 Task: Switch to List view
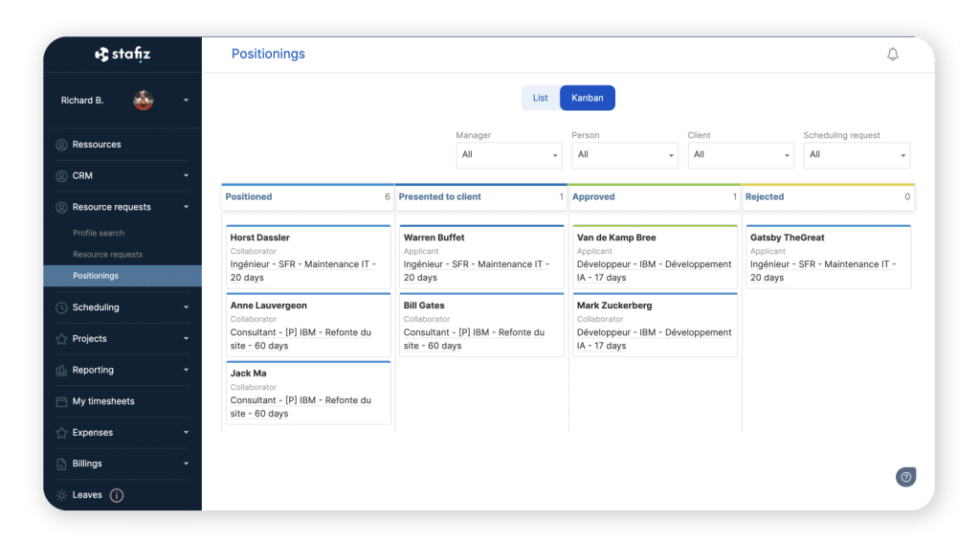[x=540, y=99]
